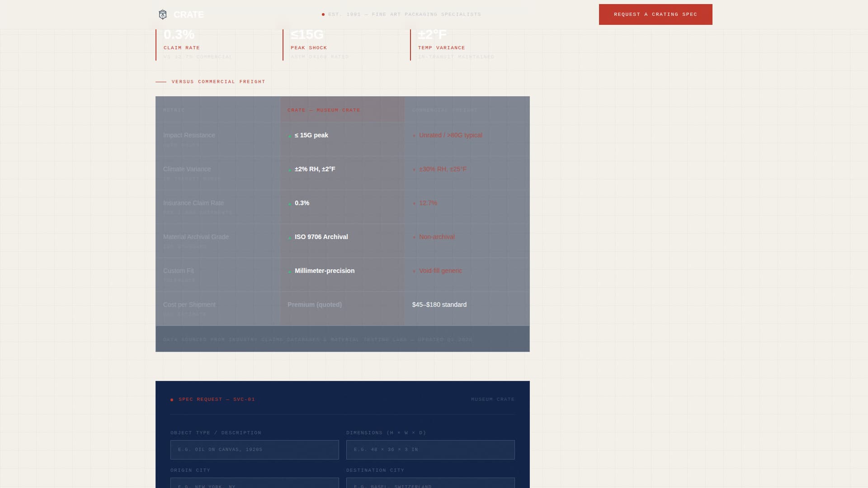This screenshot has height=488, width=868.
Task: Select the 'Insurance Claim Rate' row label
Action: (193, 203)
